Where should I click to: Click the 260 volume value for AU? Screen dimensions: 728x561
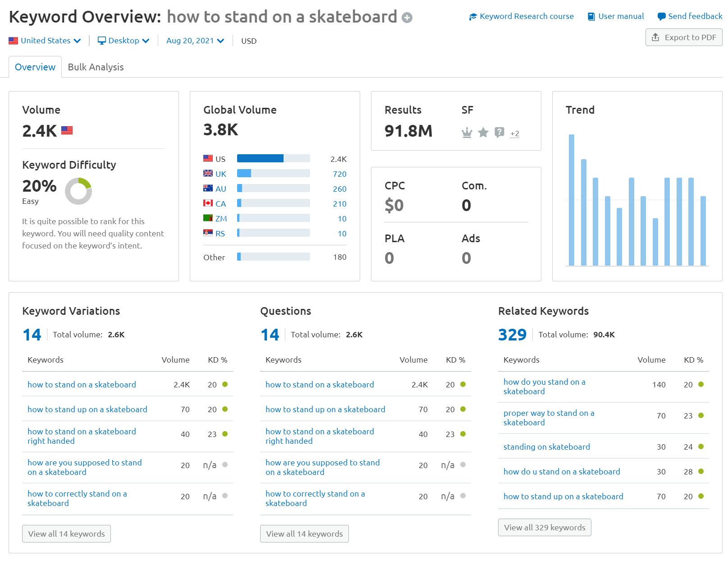(340, 189)
